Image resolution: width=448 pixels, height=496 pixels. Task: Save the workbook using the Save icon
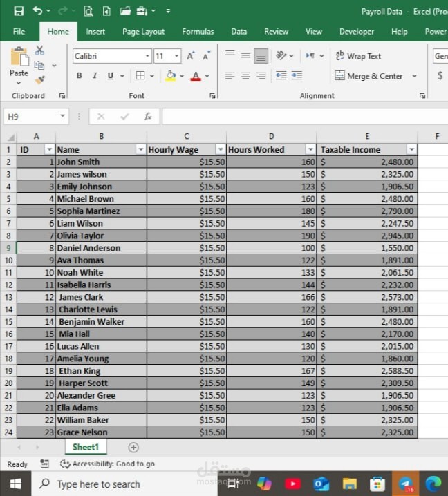point(19,11)
